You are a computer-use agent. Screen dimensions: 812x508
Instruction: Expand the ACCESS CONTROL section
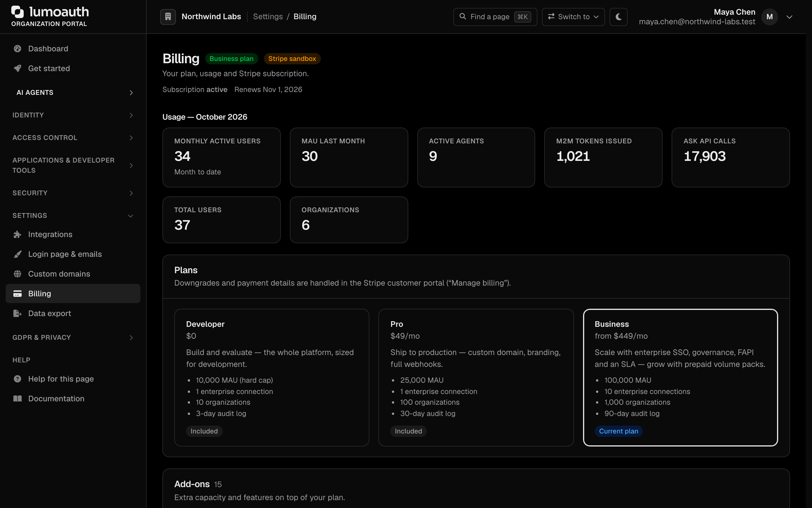[x=73, y=138]
